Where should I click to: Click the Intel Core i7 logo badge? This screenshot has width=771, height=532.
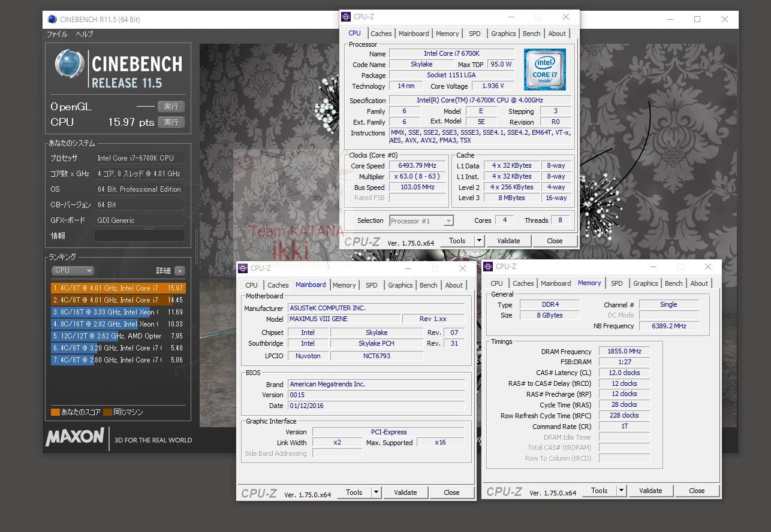click(x=544, y=69)
